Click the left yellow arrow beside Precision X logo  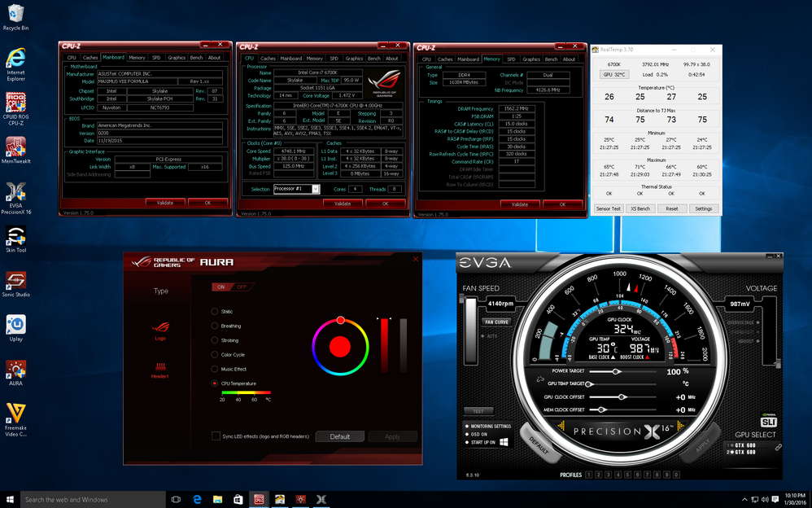pyautogui.click(x=561, y=426)
